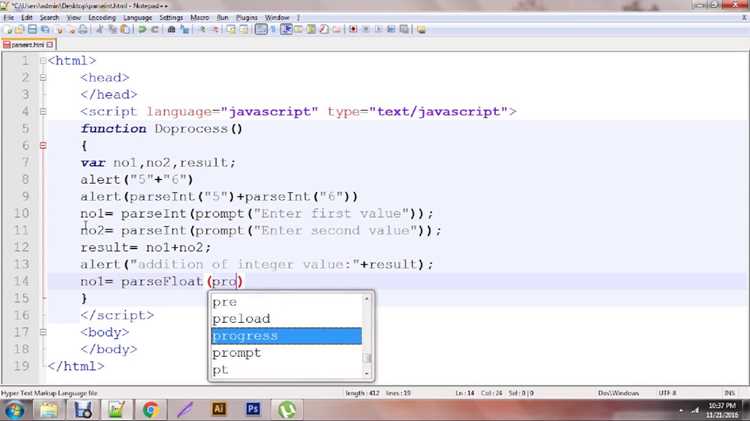The height and width of the screenshot is (421, 750).
Task: Open the Windows Start button
Action: pyautogui.click(x=14, y=410)
